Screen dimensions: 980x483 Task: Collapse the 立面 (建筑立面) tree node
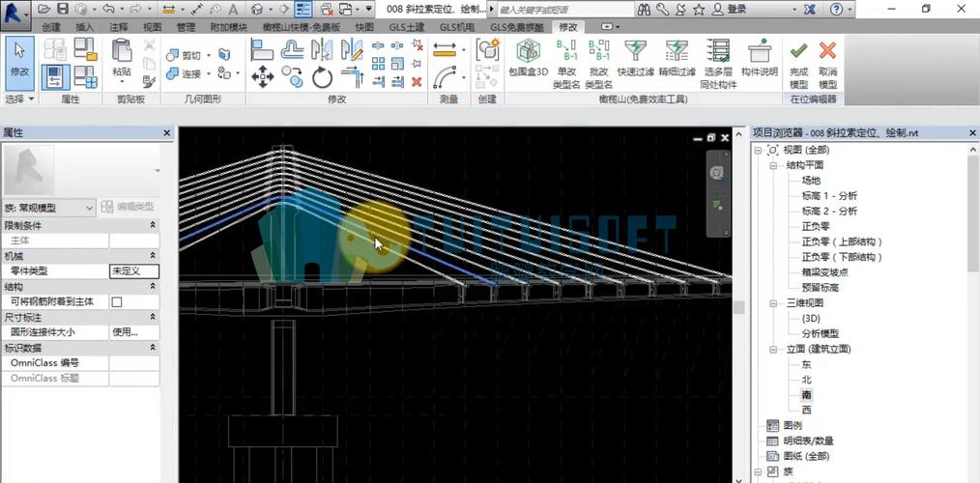click(x=773, y=350)
